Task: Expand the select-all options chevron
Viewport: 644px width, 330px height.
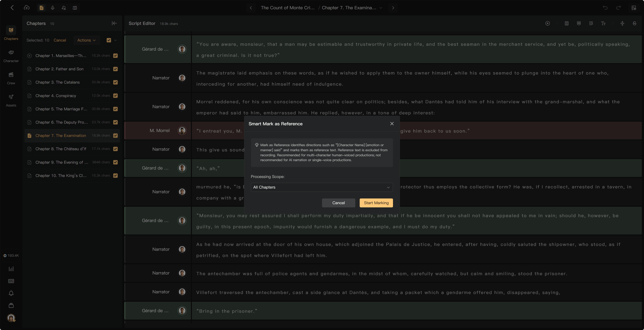Action: tap(116, 40)
